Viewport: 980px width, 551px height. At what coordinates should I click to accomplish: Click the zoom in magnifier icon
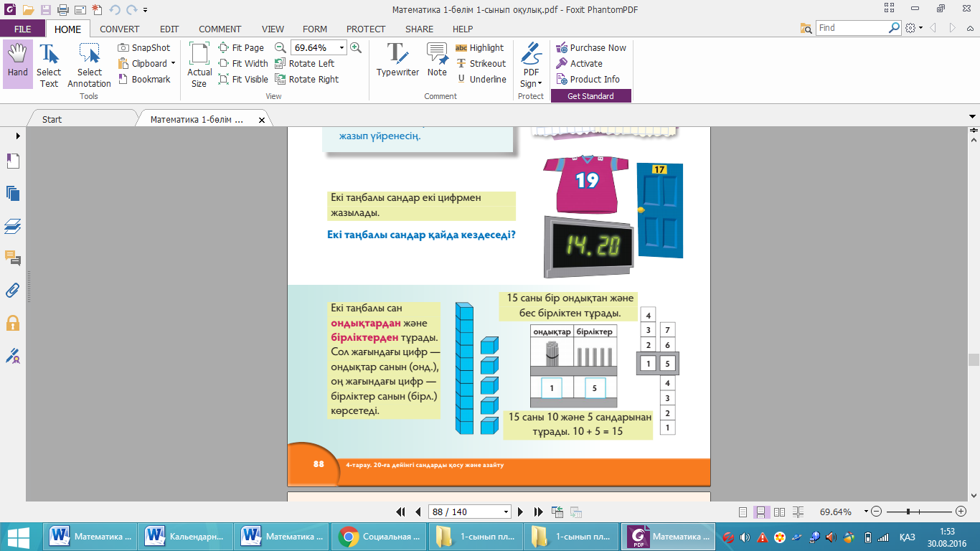(355, 48)
